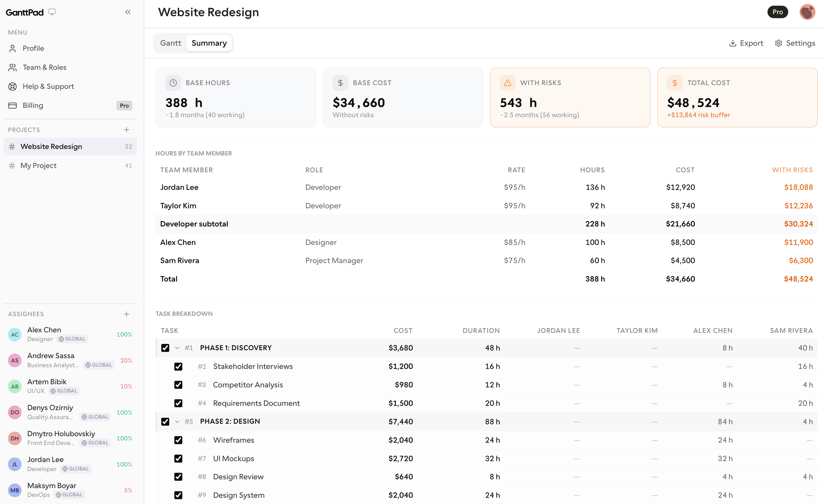The height and width of the screenshot is (504, 824).
Task: Select the Summary tab
Action: click(x=209, y=43)
